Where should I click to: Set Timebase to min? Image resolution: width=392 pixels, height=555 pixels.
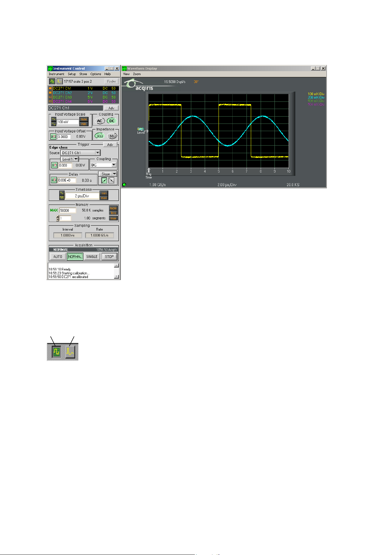104,193
